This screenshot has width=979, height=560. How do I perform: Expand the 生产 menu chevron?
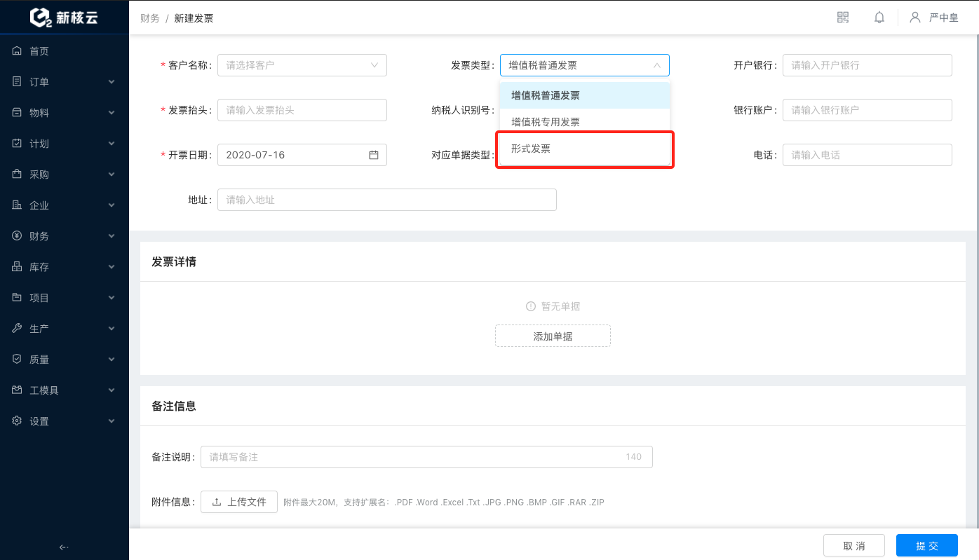(112, 329)
